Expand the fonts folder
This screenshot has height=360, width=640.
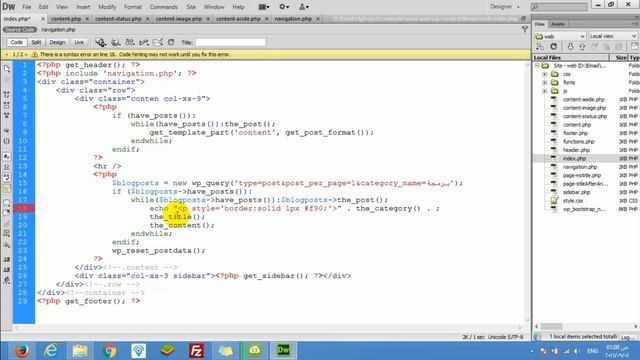point(544,82)
